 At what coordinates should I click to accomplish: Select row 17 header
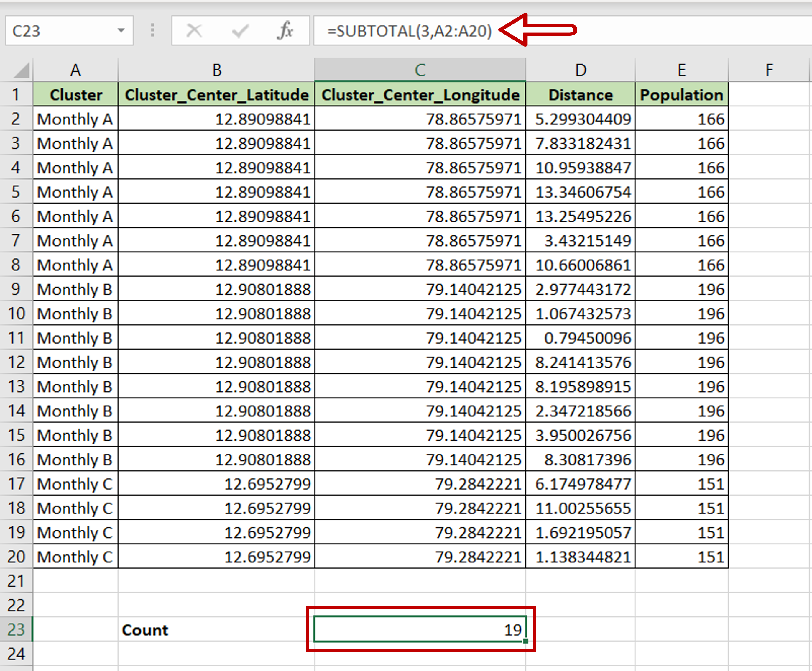point(16,483)
